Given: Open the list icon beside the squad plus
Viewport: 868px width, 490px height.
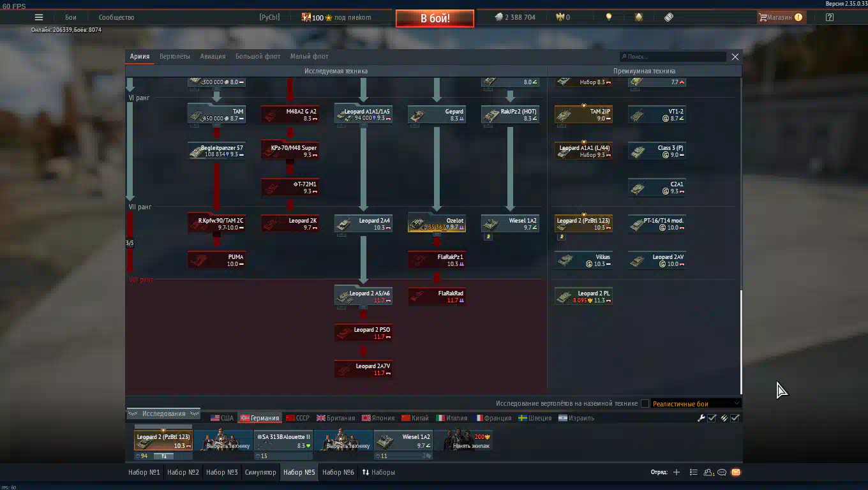Looking at the screenshot, I should pyautogui.click(x=694, y=472).
